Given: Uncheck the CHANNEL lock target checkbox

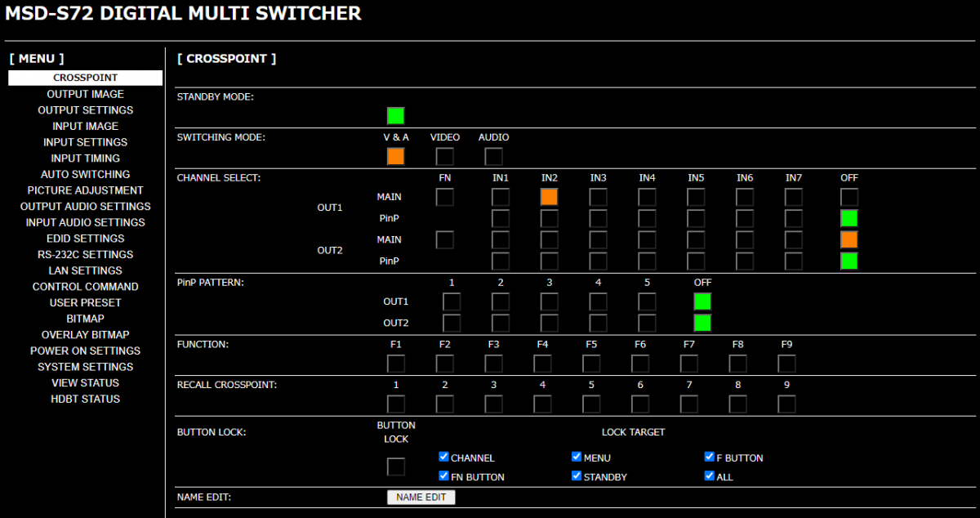Looking at the screenshot, I should pos(443,458).
